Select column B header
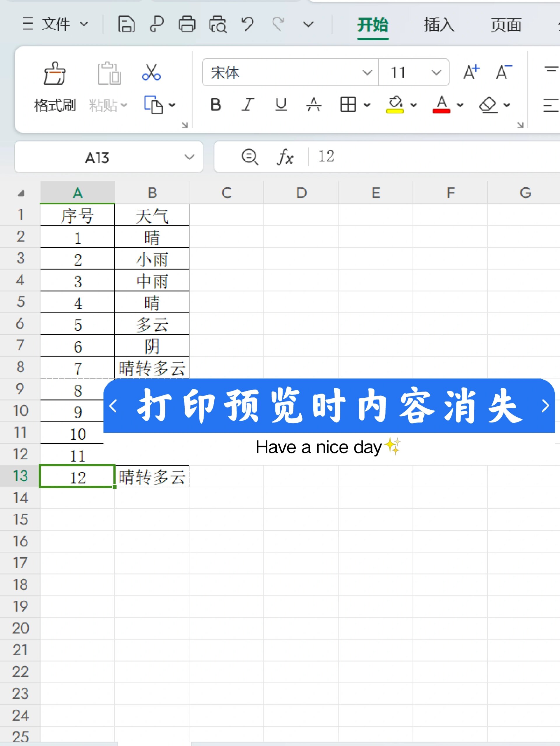This screenshot has height=746, width=560. click(152, 193)
